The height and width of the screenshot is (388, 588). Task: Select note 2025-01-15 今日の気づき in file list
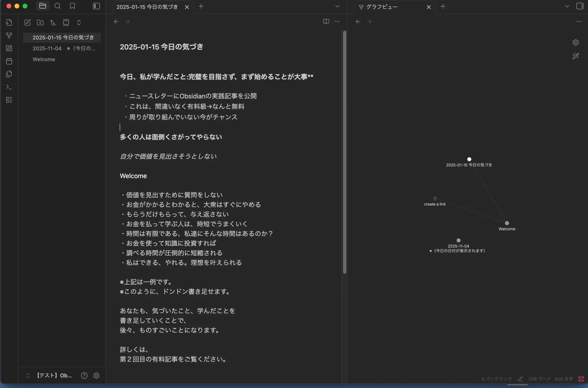[62, 37]
